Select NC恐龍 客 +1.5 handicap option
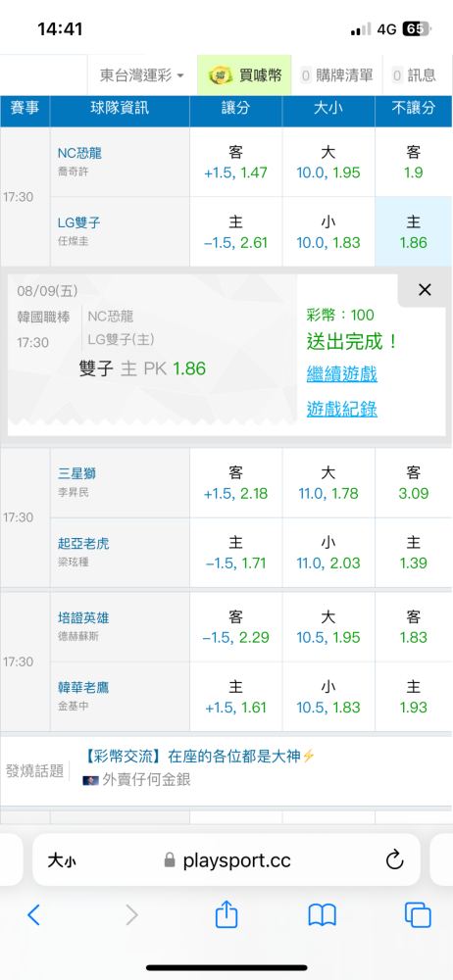 click(236, 162)
